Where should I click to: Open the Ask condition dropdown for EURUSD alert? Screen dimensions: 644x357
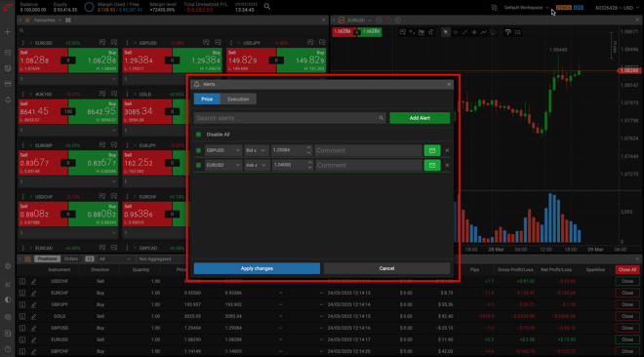257,165
